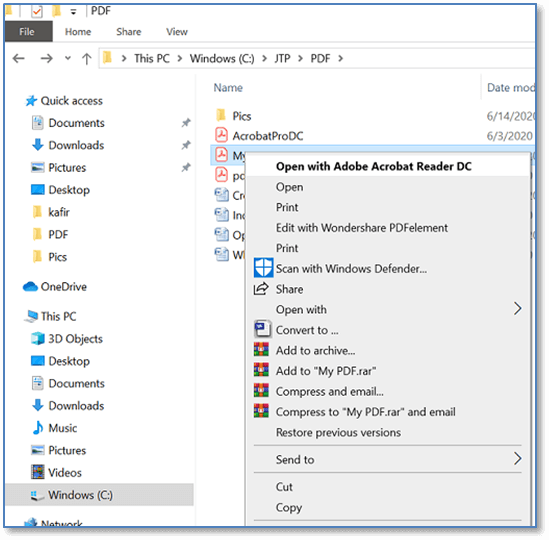Expand the chevron before This PC in address bar
The image size is (549, 540).
(124, 58)
